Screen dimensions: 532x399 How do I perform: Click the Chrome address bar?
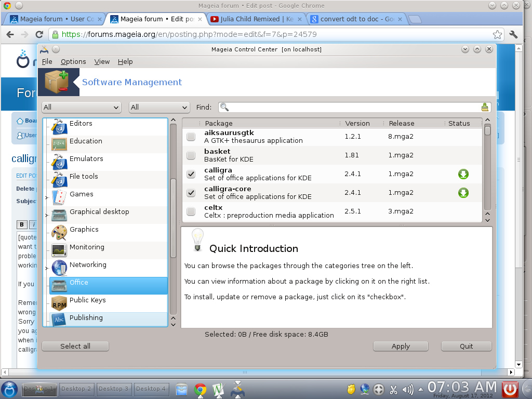pos(276,34)
